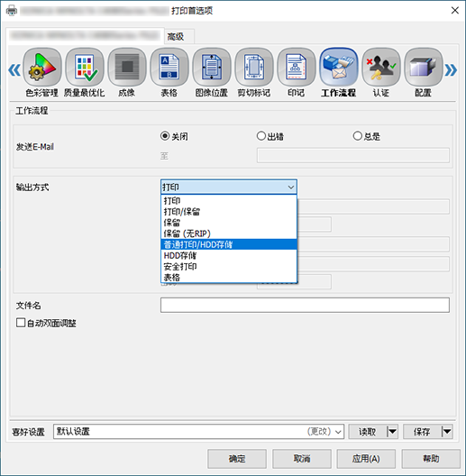Click the left double-arrow scroll icon

point(14,70)
